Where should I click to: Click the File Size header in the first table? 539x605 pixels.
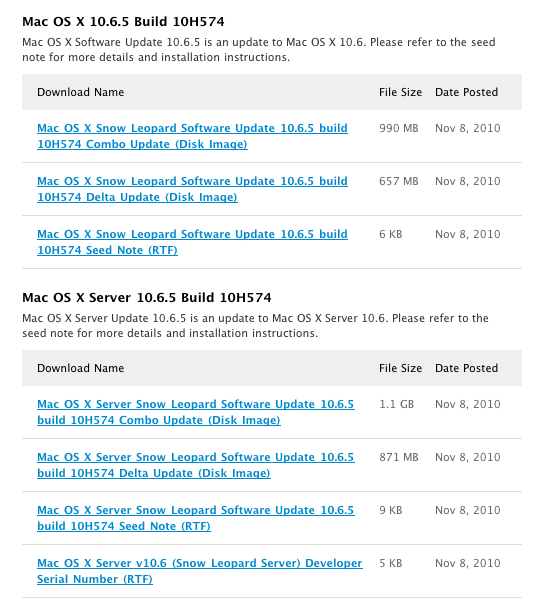pyautogui.click(x=400, y=92)
